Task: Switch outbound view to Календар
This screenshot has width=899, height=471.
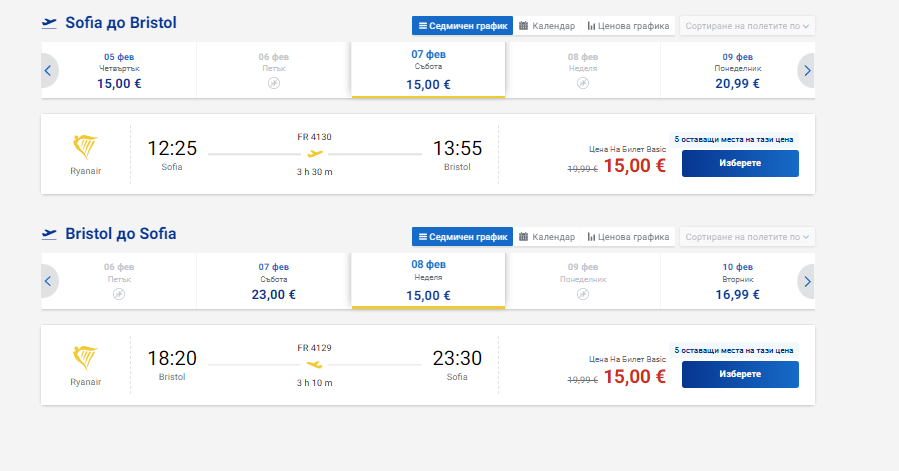Action: pos(547,26)
